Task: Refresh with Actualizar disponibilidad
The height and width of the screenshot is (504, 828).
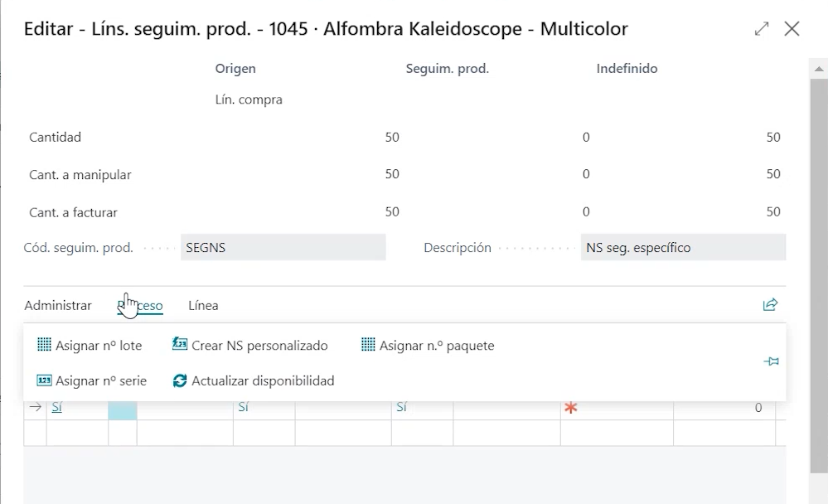Action: [x=254, y=381]
